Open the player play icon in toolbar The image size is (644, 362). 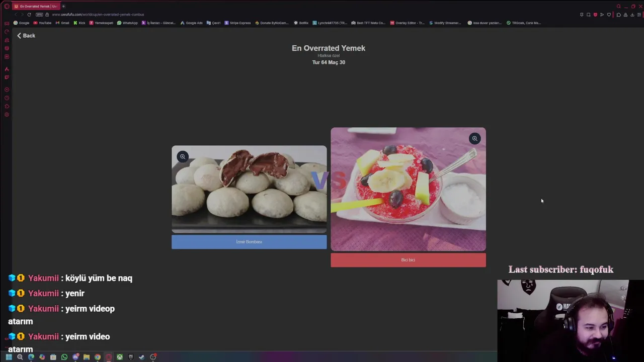pyautogui.click(x=602, y=15)
